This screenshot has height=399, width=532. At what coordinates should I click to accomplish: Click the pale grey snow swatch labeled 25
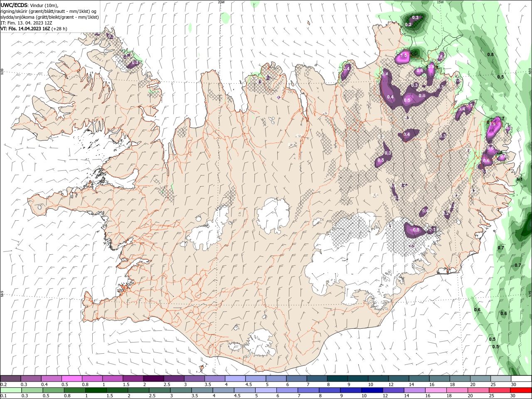501,379
